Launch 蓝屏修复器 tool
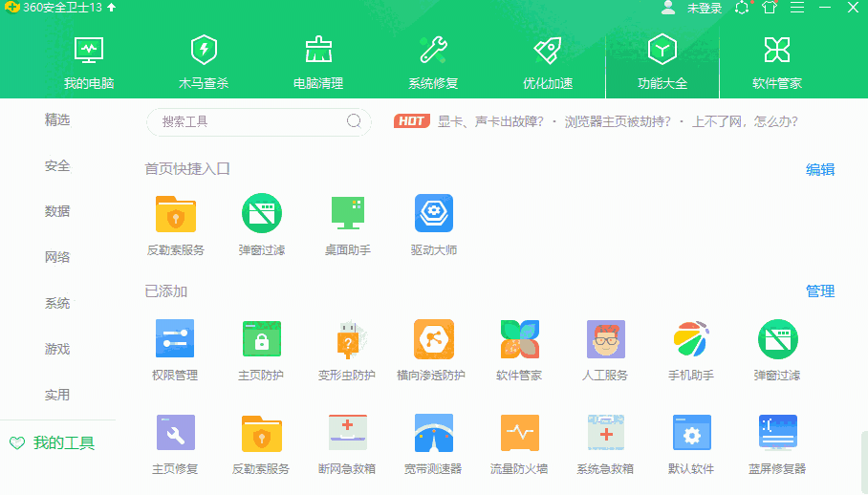 click(777, 444)
